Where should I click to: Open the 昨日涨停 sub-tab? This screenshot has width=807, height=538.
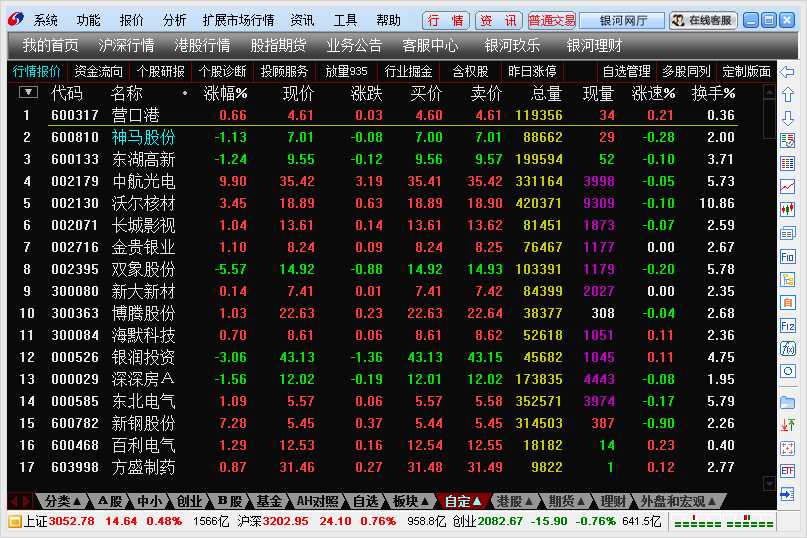coord(532,72)
